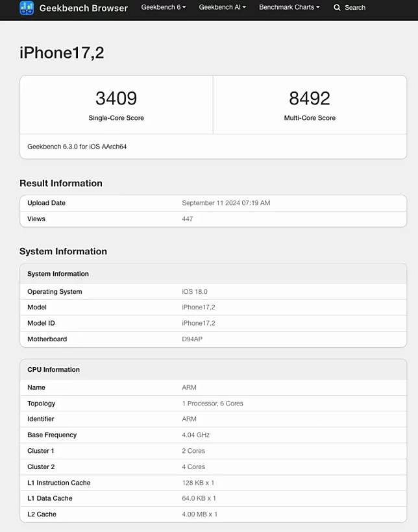Click the views count 447

(188, 219)
